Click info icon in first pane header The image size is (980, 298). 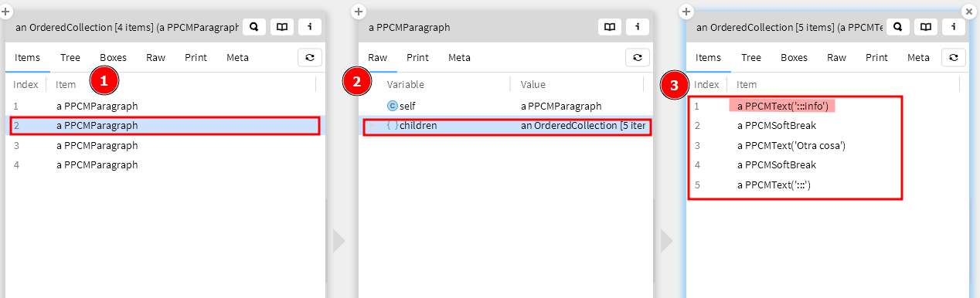(x=310, y=27)
